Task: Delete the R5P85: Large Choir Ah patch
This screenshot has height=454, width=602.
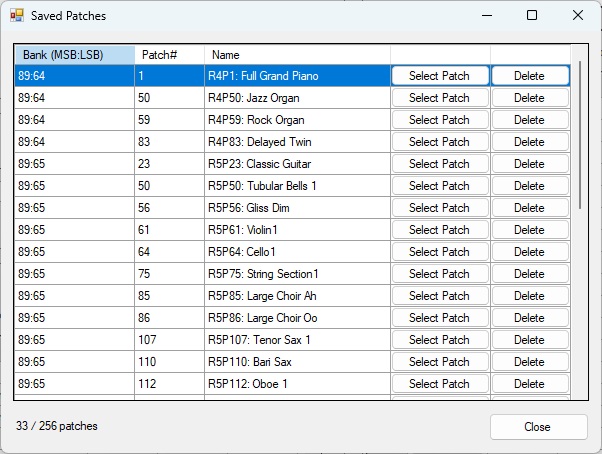Action: point(530,296)
